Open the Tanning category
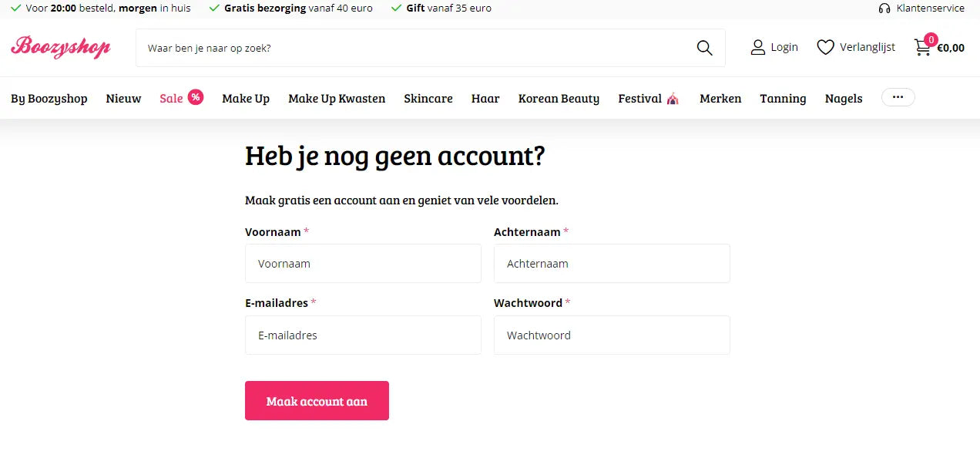 pos(783,99)
